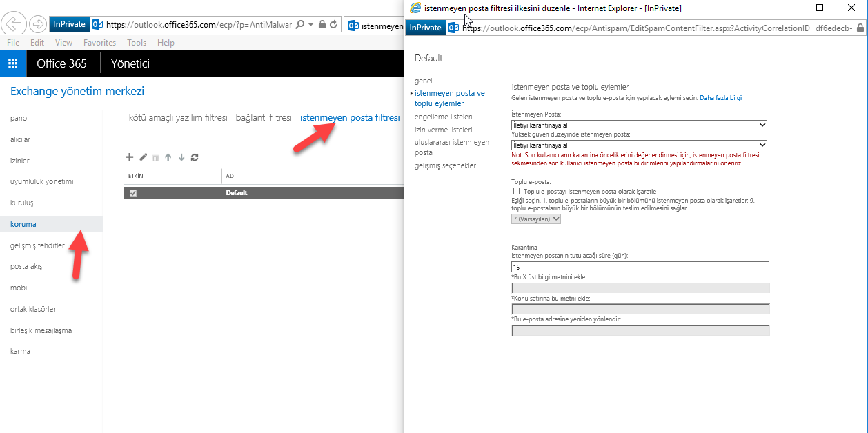Check 'Toplu e-postayı istenmeyen posta olarak işaretle'
Screen dimensions: 868x433
click(x=516, y=191)
